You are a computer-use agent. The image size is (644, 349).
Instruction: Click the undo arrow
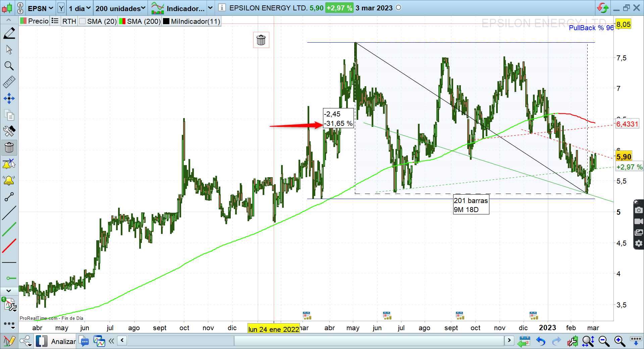point(540,341)
